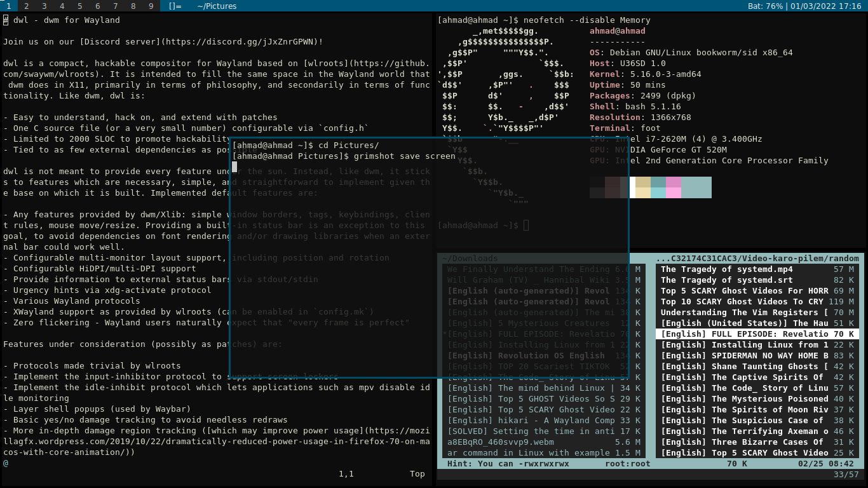Select '[English] The Captive Spirits Of' file
Screen dimensions: 868x488
point(757,377)
